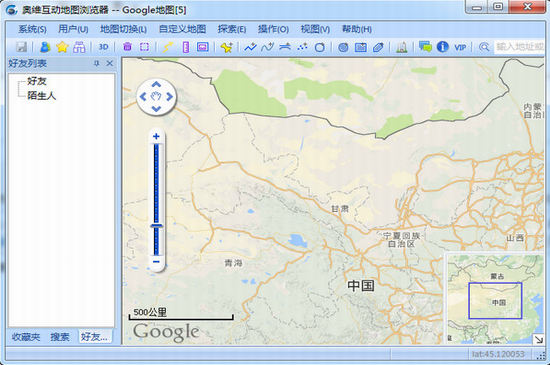Open the 地图切换(L) menu
The height and width of the screenshot is (365, 550).
tap(123, 29)
